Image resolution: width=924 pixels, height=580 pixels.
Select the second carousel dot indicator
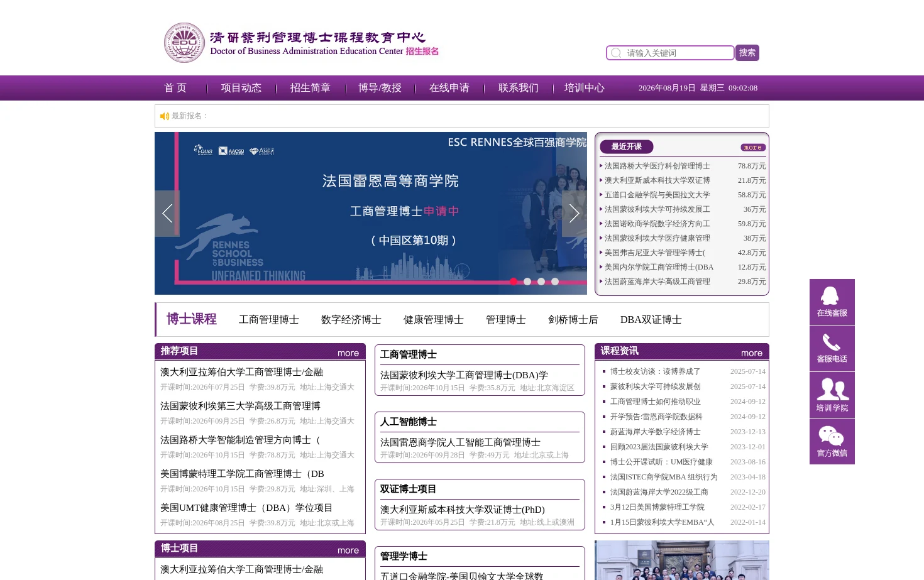(x=527, y=282)
